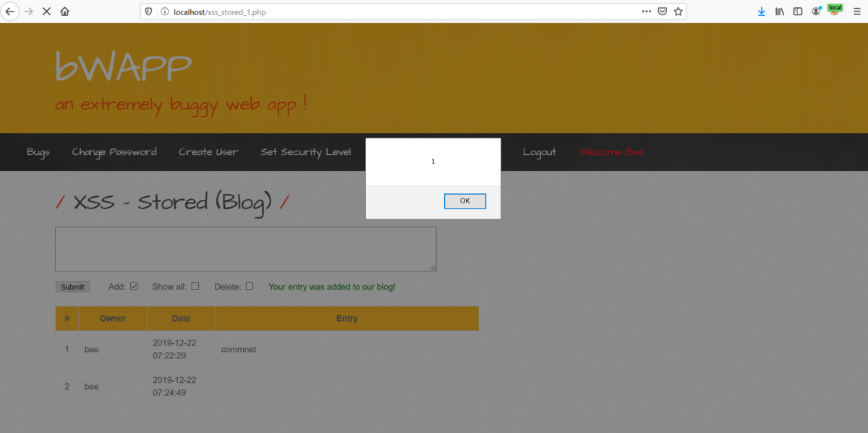
Task: Click the Entry column header
Action: click(347, 319)
